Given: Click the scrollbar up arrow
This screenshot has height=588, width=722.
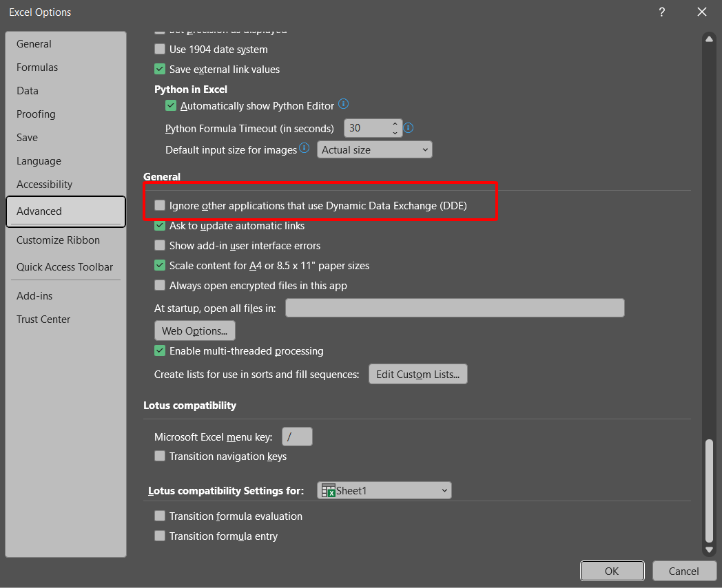Looking at the screenshot, I should [709, 39].
